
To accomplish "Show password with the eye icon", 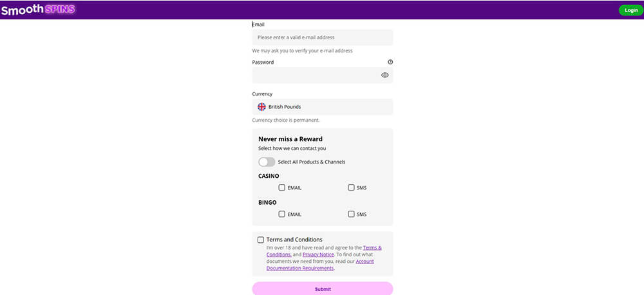I will coord(385,75).
